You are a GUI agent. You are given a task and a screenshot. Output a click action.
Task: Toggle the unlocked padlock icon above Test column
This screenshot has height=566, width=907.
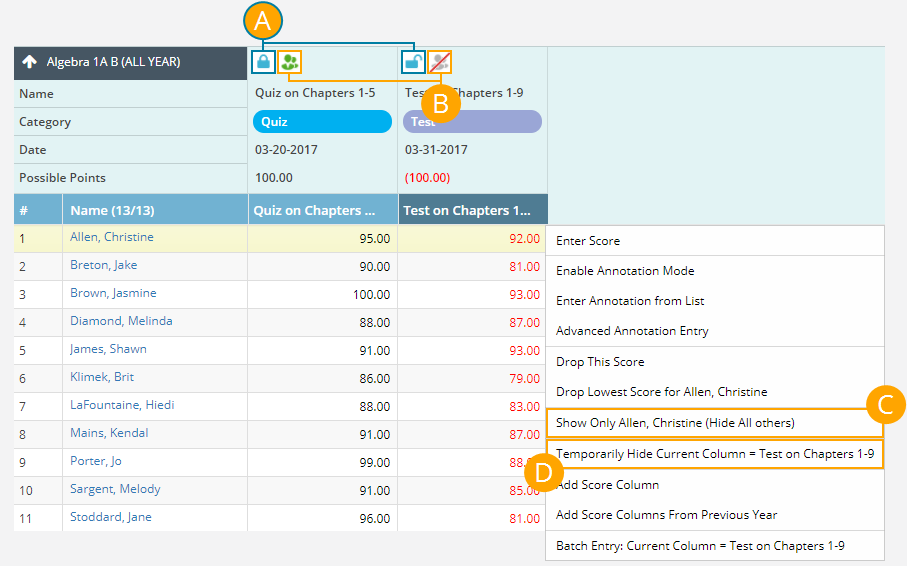click(x=413, y=62)
